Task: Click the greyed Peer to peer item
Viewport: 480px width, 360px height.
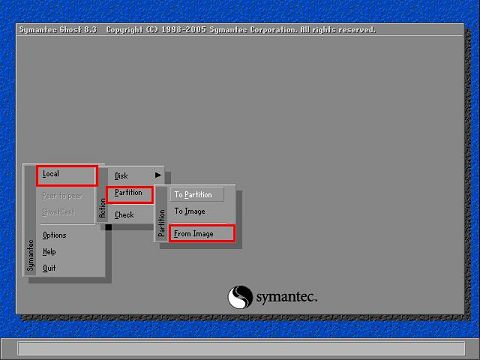Action: [62, 196]
